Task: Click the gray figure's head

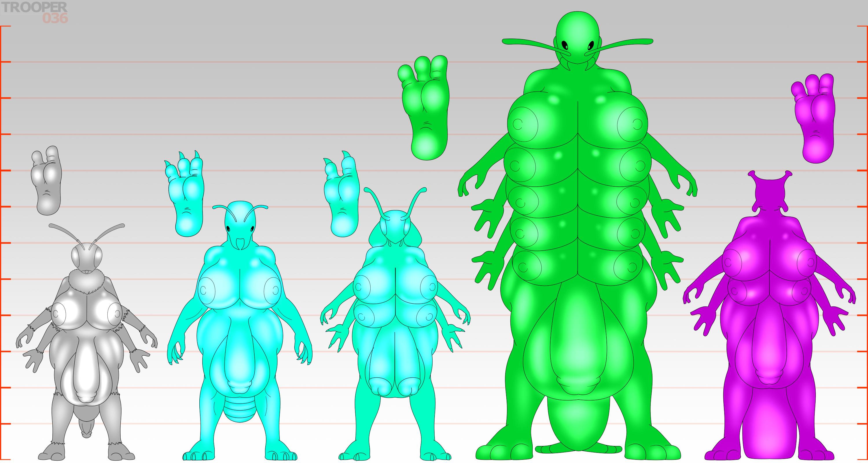Action: pos(86,256)
